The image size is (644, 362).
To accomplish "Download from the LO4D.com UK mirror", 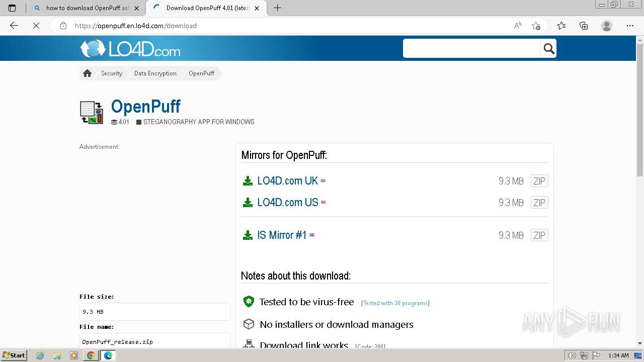I will 288,181.
